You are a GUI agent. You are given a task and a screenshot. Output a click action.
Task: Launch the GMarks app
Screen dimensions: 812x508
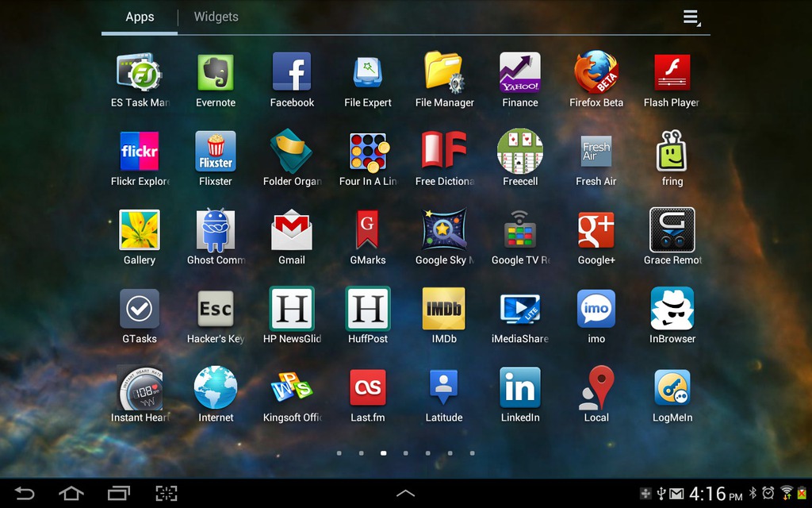367,229
